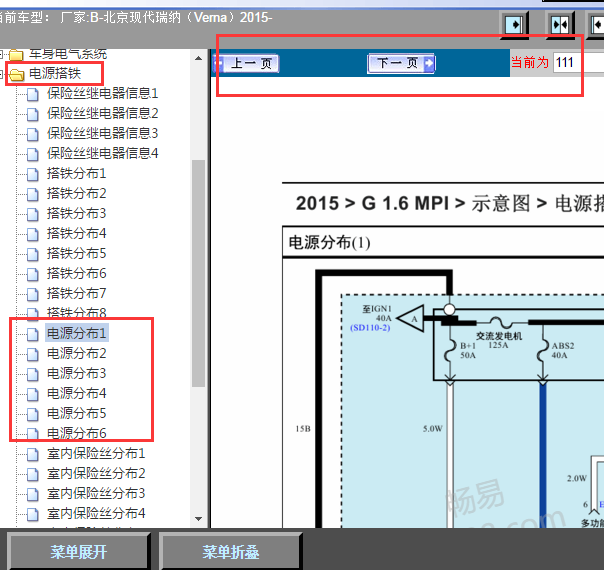The height and width of the screenshot is (570, 604).
Task: Click document icon beside 搭铁分布5
Action: coord(33,254)
